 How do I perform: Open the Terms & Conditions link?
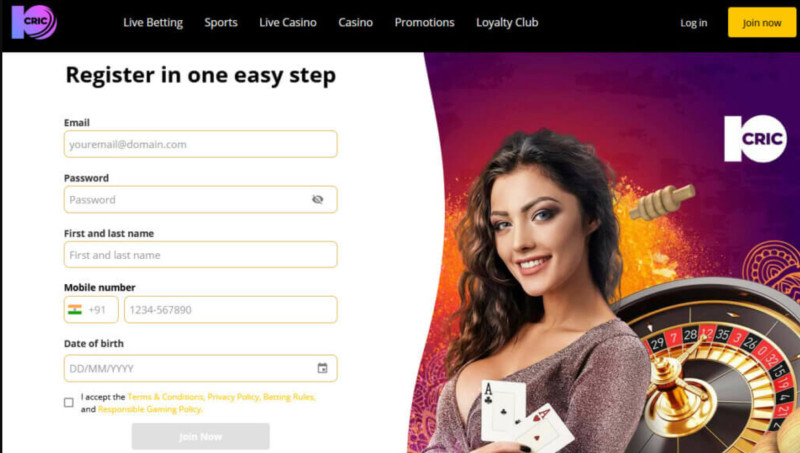[165, 397]
